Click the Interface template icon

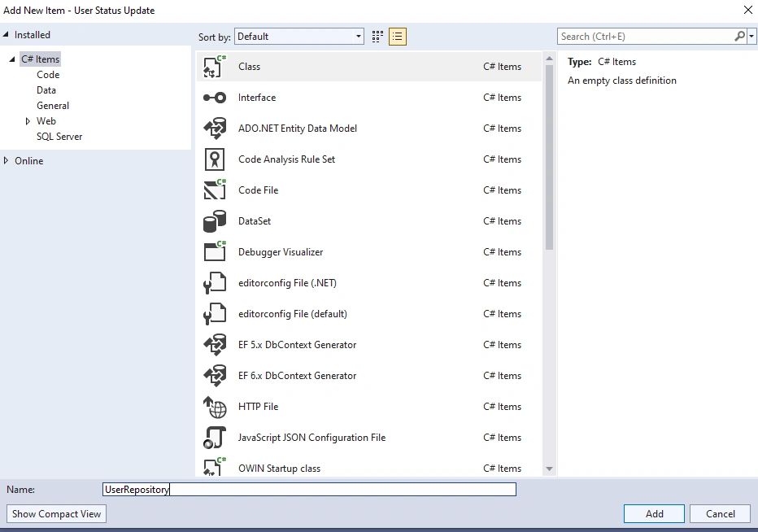[x=215, y=98]
